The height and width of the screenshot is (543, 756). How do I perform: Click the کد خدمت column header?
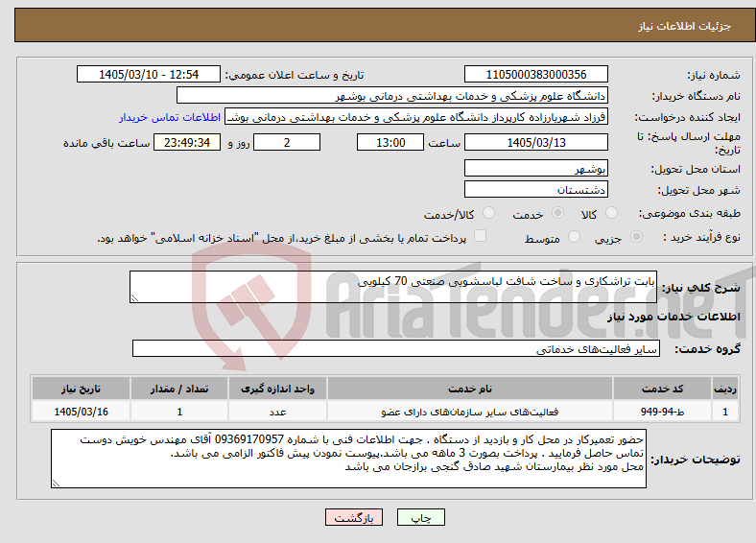click(x=663, y=389)
